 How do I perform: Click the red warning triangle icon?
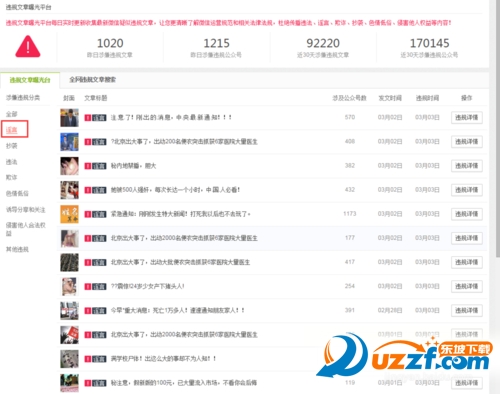pyautogui.click(x=28, y=47)
